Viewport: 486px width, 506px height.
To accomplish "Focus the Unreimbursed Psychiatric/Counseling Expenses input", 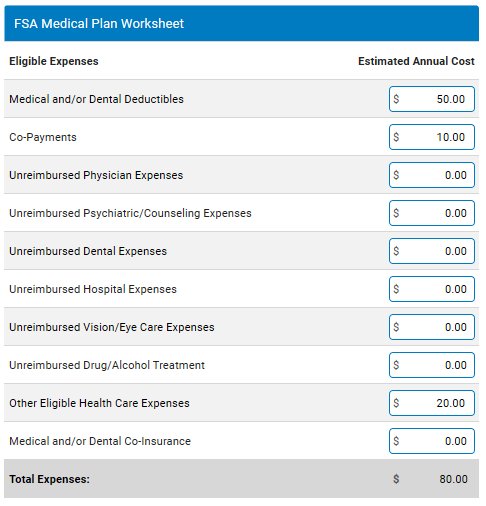I will 432,213.
